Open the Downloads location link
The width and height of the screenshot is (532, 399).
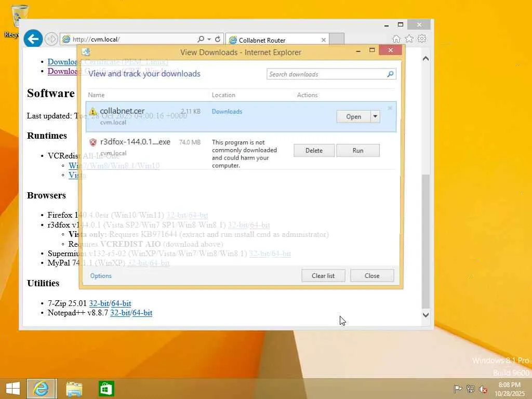pos(227,111)
